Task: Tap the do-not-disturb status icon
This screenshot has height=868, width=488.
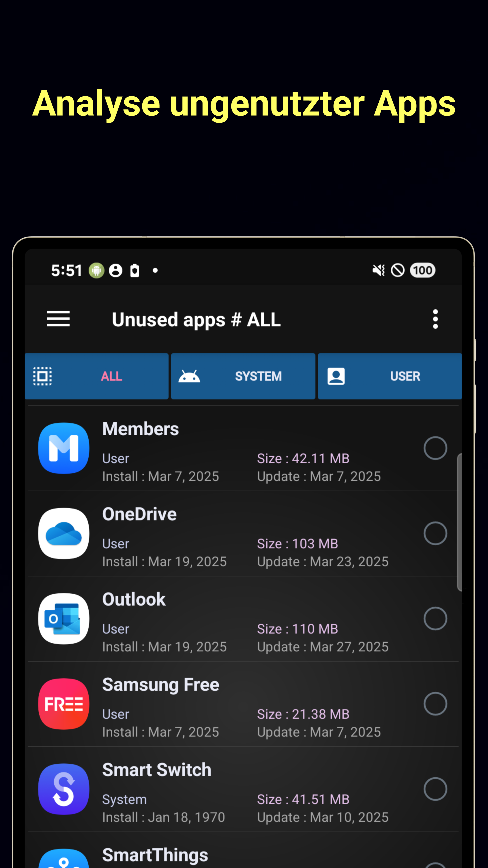Action: coord(397,270)
